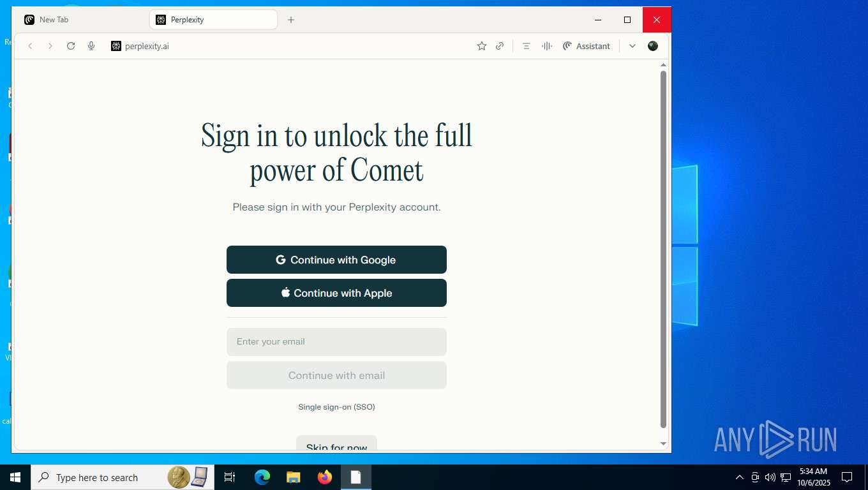Go forward using the browser forward arrow
The height and width of the screenshot is (490, 868).
tap(50, 46)
